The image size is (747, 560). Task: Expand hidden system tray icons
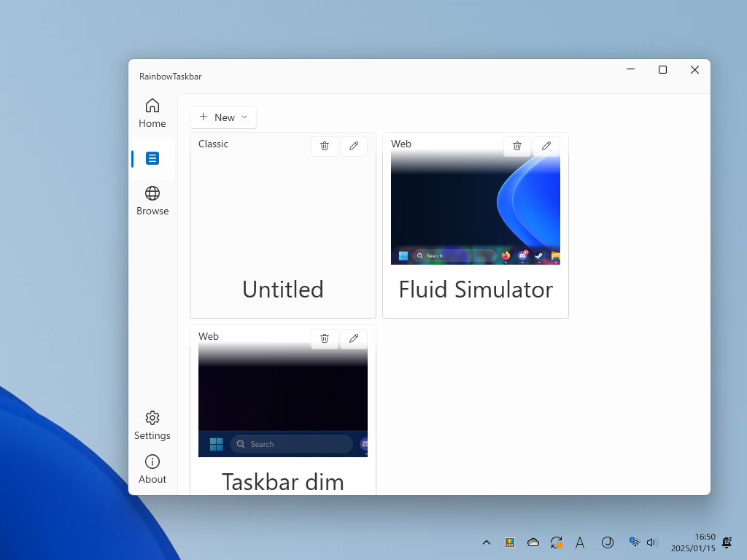[x=487, y=542]
